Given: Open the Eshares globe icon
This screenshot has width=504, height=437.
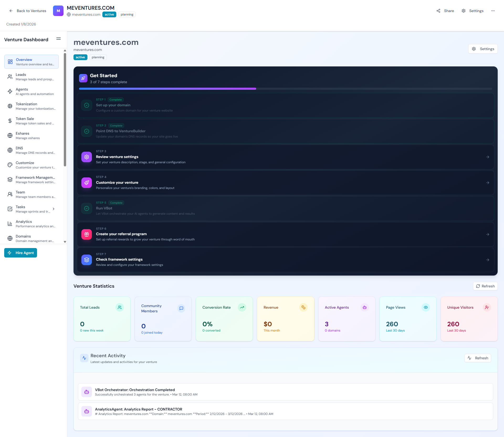Looking at the screenshot, I should coord(10,135).
